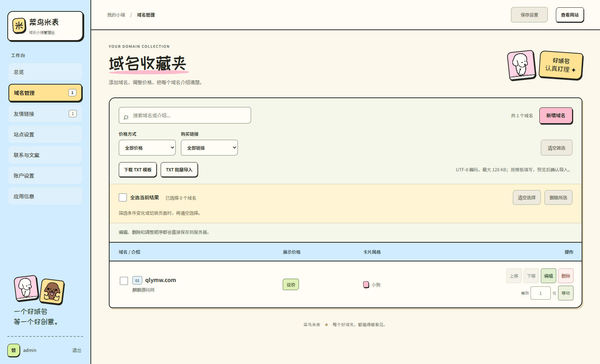Open 账户设置 in the sidebar
600x364 pixels.
pyautogui.click(x=45, y=176)
